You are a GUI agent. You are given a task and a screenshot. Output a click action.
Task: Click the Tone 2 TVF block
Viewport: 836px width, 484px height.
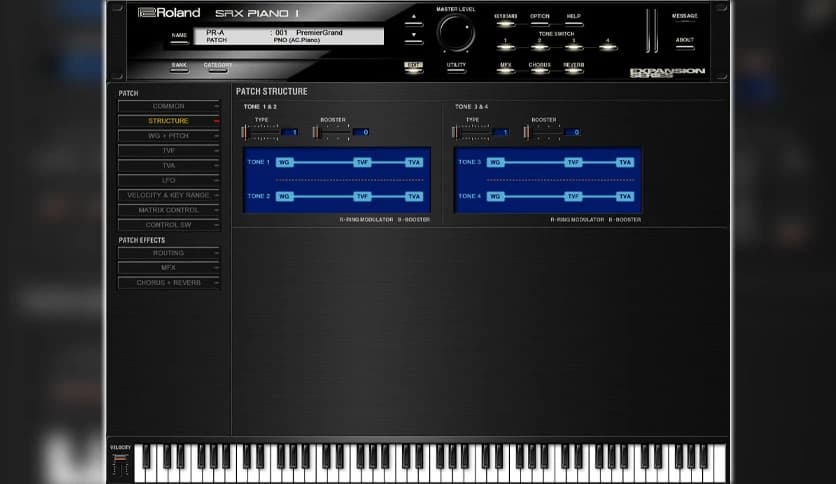pyautogui.click(x=362, y=197)
